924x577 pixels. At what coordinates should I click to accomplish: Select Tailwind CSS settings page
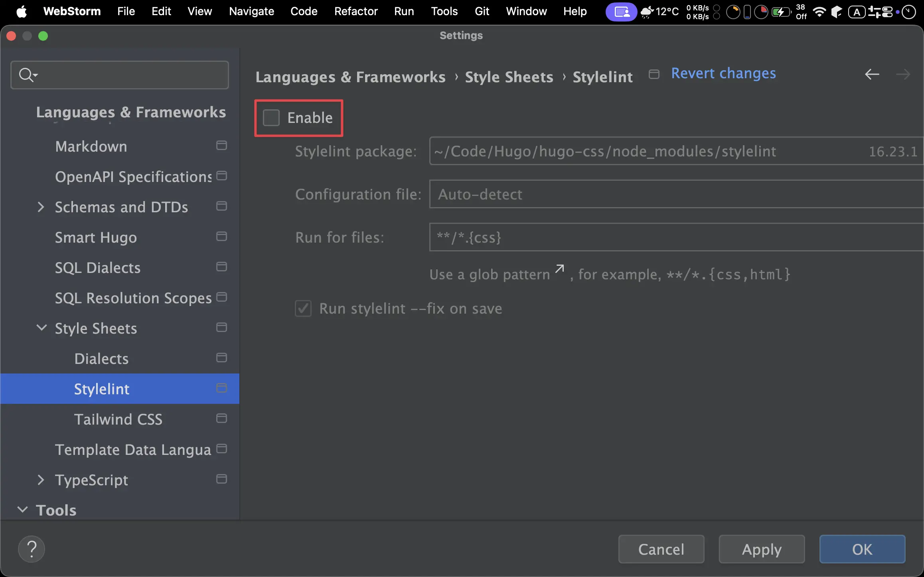118,419
